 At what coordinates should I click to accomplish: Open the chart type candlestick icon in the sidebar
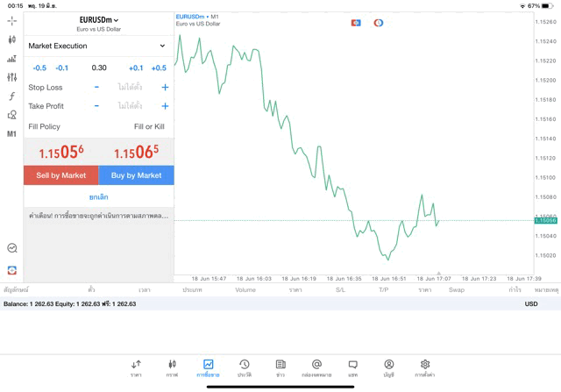click(x=11, y=39)
